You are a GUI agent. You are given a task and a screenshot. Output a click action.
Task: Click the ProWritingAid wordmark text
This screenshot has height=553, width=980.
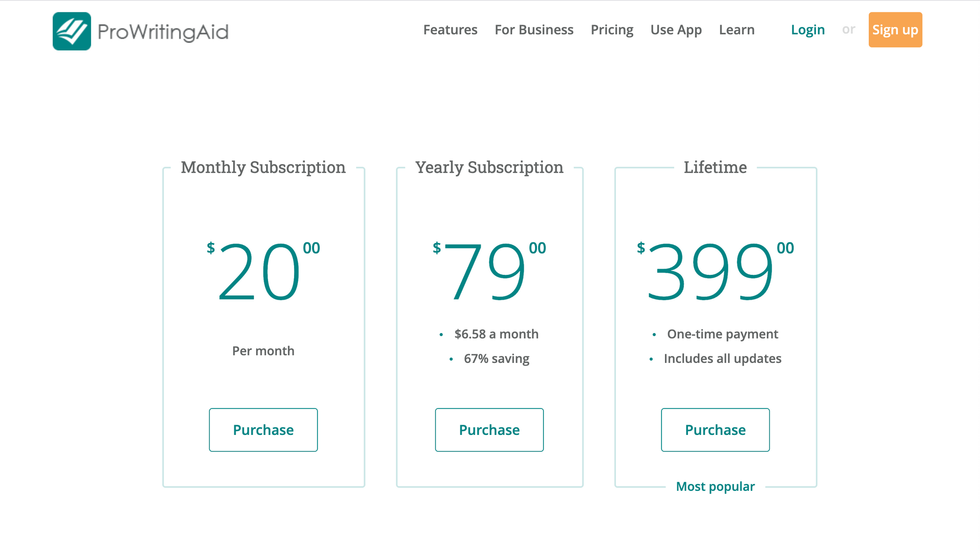point(163,32)
